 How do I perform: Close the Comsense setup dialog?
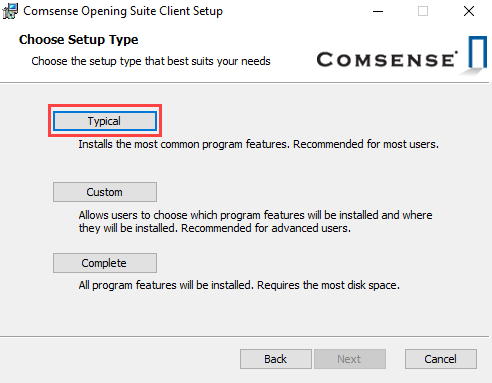[x=469, y=11]
